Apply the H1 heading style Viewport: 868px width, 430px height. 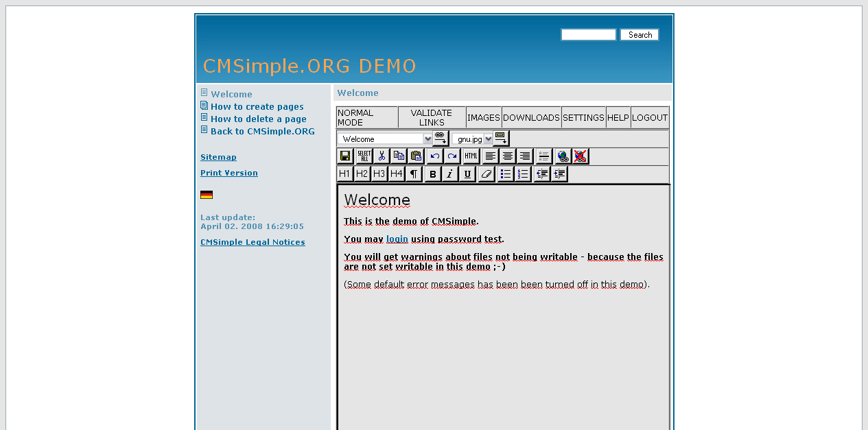344,174
